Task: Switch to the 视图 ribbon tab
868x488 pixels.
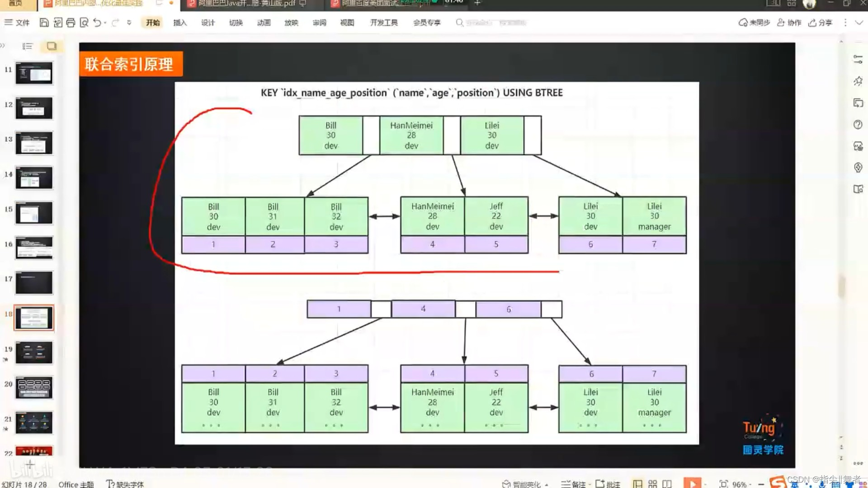Action: click(347, 23)
